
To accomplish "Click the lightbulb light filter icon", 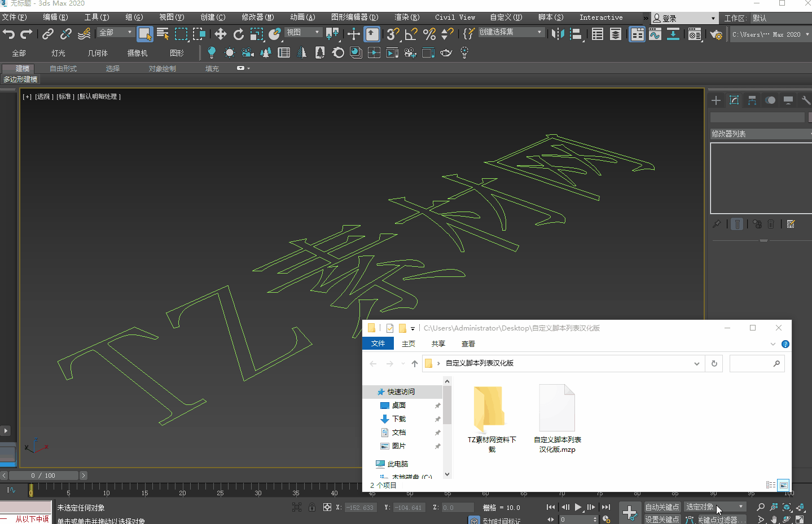I will tap(212, 53).
